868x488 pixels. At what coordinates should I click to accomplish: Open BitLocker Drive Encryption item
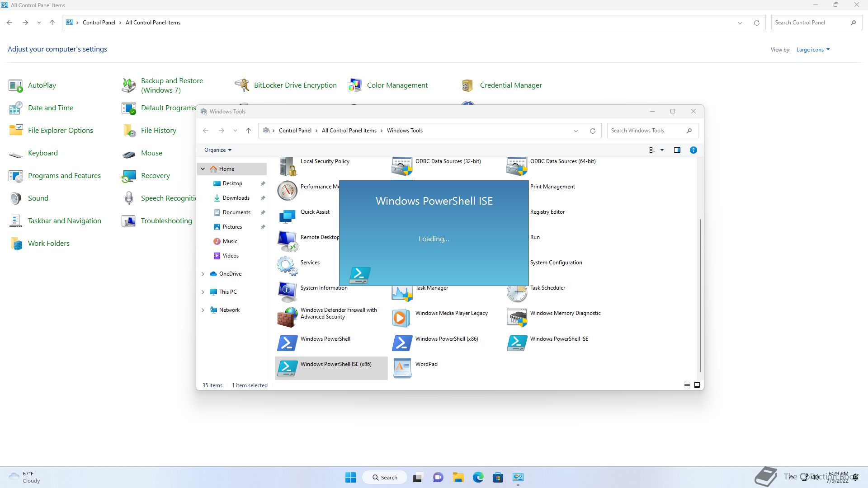coord(295,85)
